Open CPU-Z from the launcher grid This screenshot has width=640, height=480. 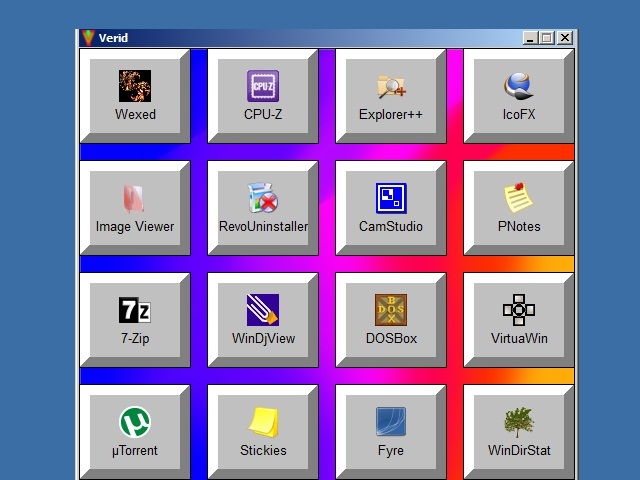[x=263, y=96]
